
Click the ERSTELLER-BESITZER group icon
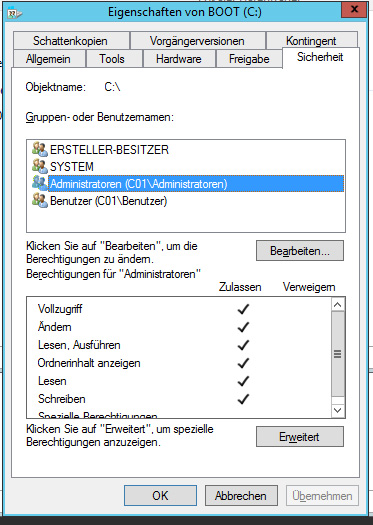click(40, 149)
